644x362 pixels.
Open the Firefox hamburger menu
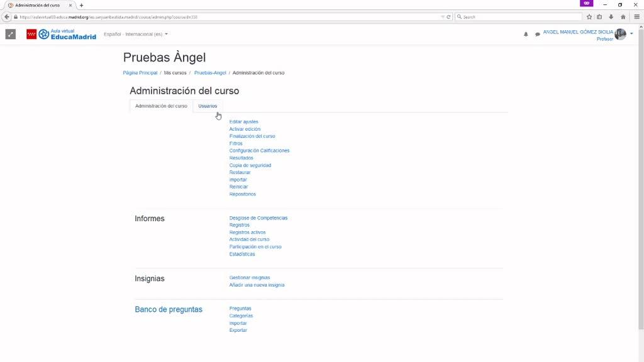637,17
